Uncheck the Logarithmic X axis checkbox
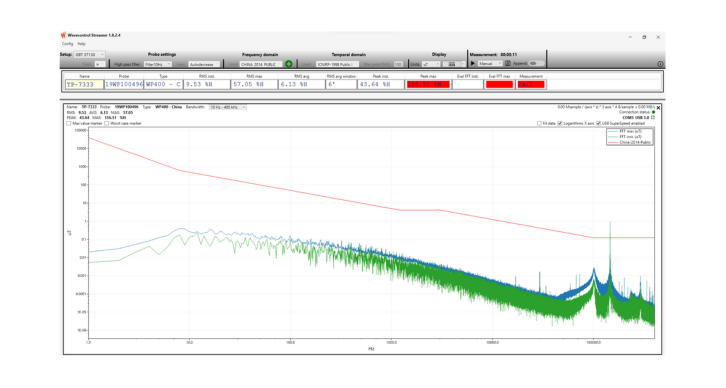Image resolution: width=726 pixels, height=388 pixels. point(560,124)
